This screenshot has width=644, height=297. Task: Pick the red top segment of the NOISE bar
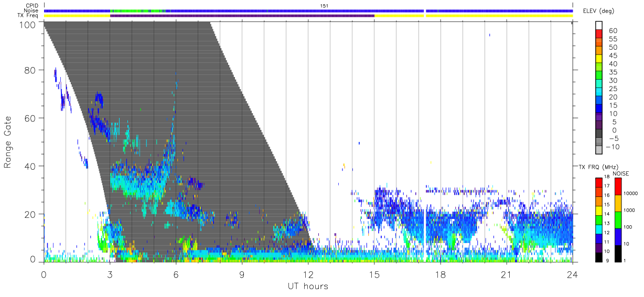[x=618, y=186]
